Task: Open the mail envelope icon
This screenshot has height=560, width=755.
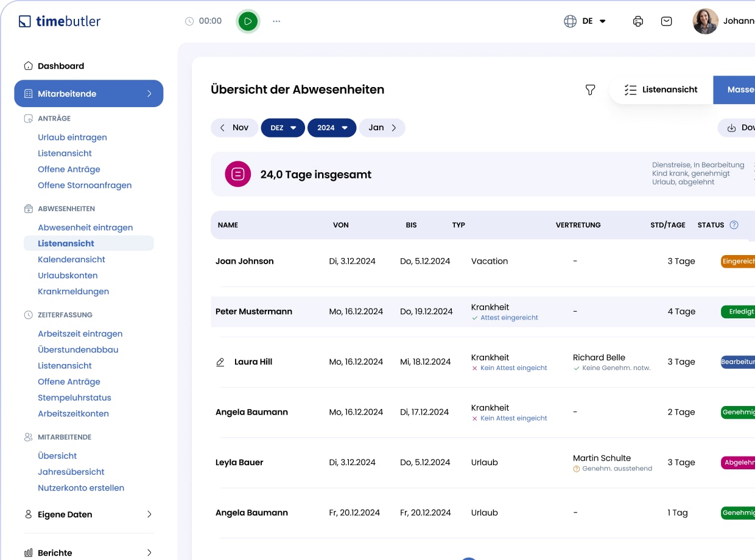Action: tap(667, 21)
